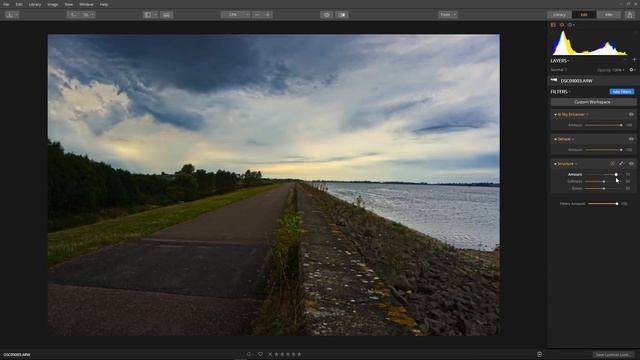
Task: Switch to the Library tab
Action: click(x=559, y=15)
